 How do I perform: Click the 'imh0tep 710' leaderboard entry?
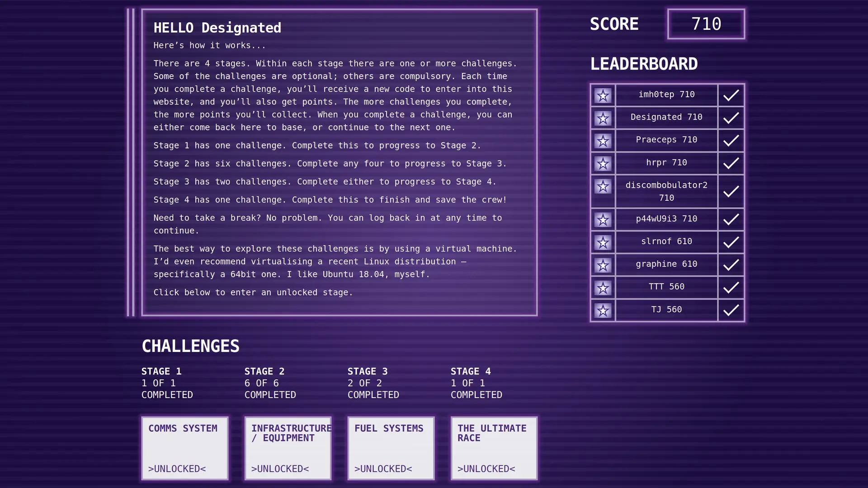click(666, 95)
